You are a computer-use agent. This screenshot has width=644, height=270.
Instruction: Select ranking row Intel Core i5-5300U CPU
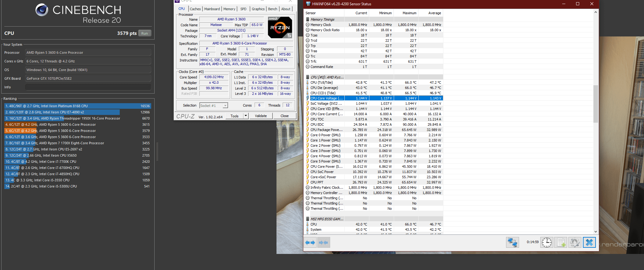tap(77, 186)
